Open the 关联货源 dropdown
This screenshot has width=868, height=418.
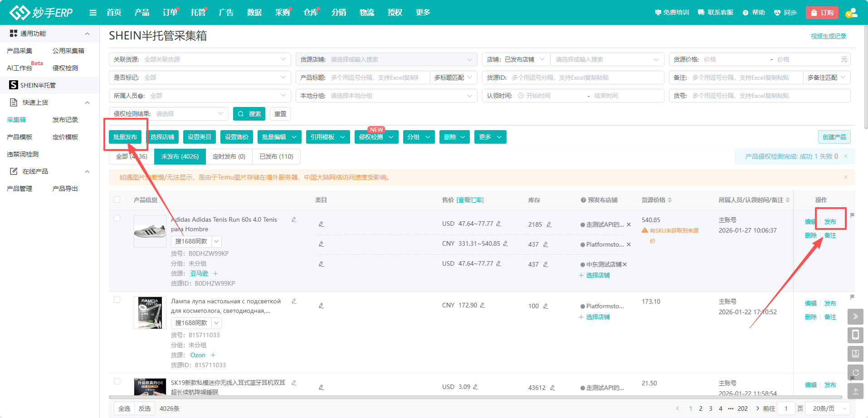[x=200, y=59]
